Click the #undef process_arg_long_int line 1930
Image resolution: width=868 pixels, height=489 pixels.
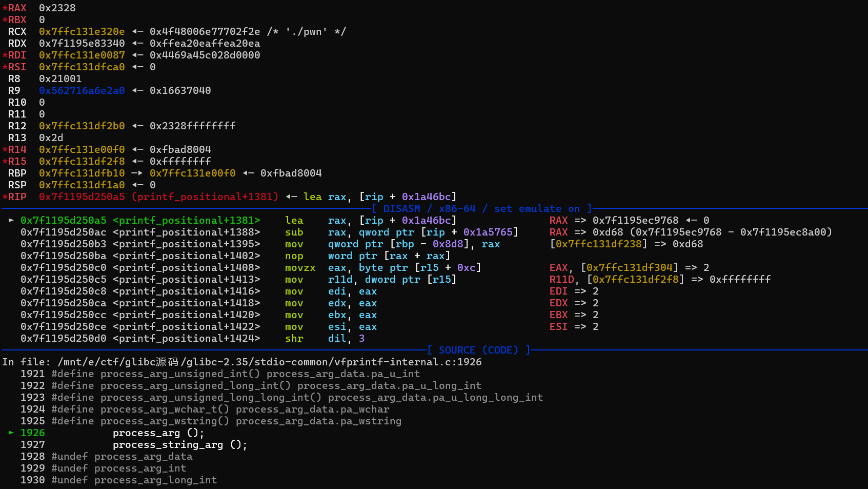(134, 480)
